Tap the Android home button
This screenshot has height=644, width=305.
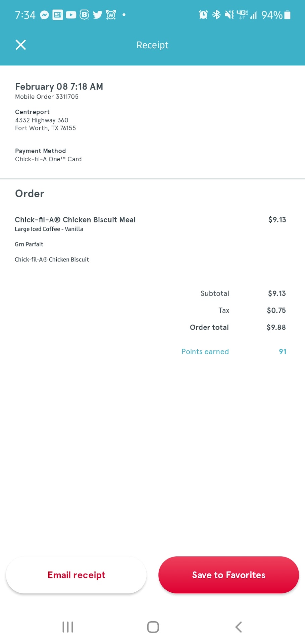(x=153, y=627)
